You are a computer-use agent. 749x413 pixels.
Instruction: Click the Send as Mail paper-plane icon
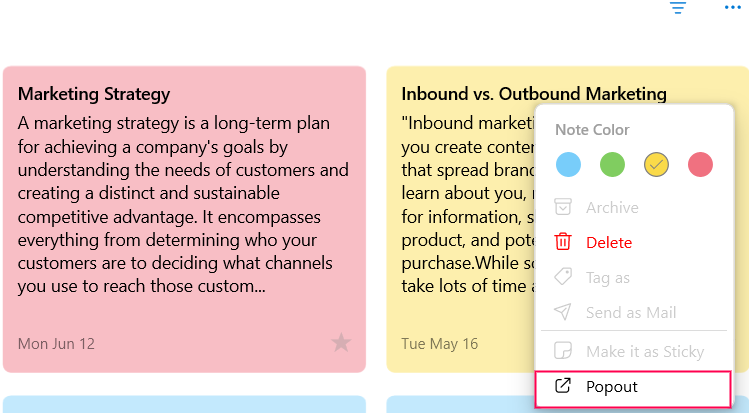[x=563, y=312]
